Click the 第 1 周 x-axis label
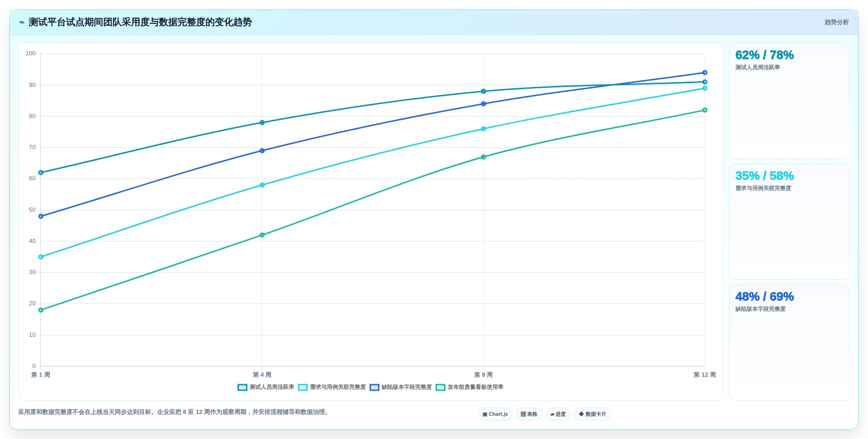Screen dimensions: 868x439 click(x=41, y=375)
